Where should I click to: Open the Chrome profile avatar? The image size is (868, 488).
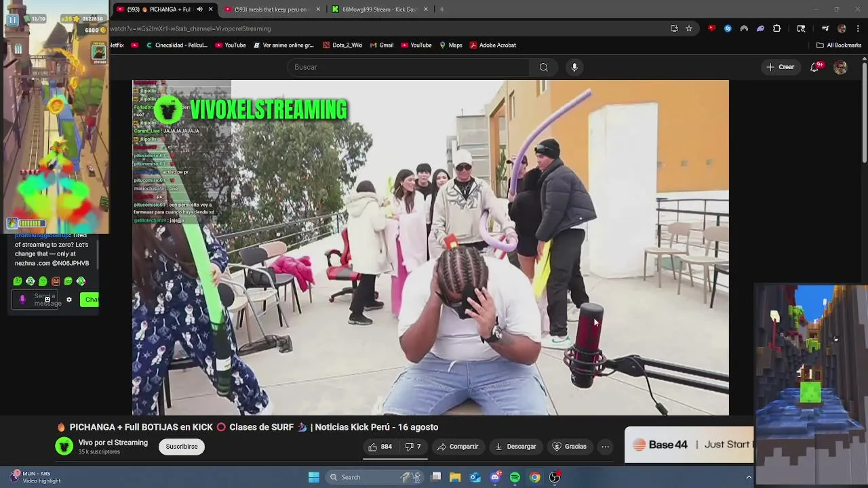coord(842,28)
